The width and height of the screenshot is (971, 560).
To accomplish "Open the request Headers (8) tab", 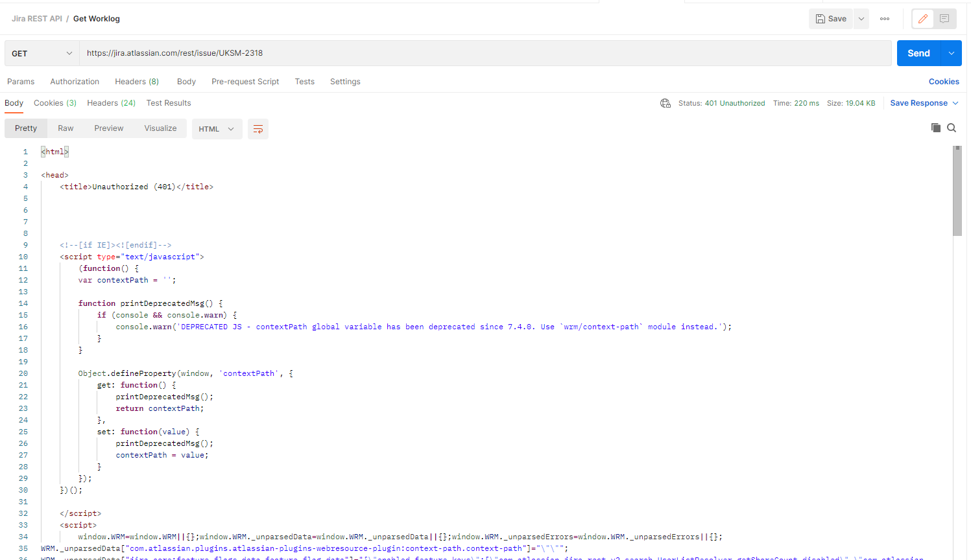I will [137, 82].
